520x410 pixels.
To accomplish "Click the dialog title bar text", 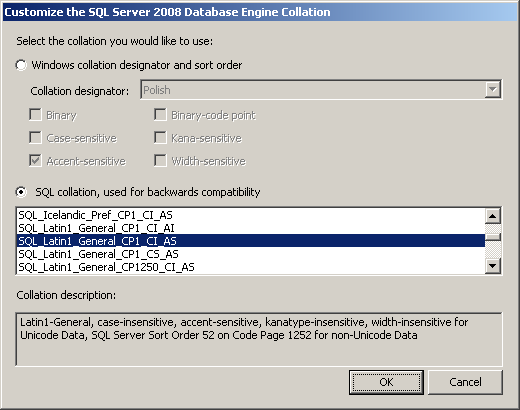I will pos(167,12).
